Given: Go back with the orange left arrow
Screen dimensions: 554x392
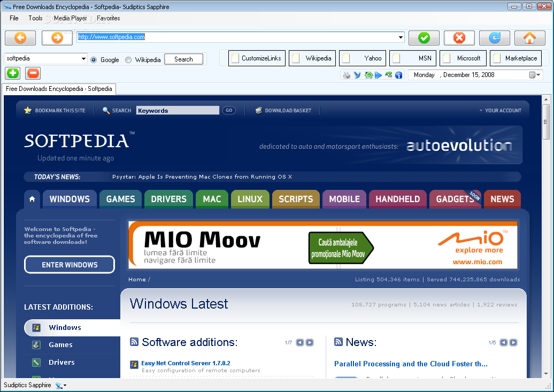Looking at the screenshot, I should pyautogui.click(x=20, y=38).
